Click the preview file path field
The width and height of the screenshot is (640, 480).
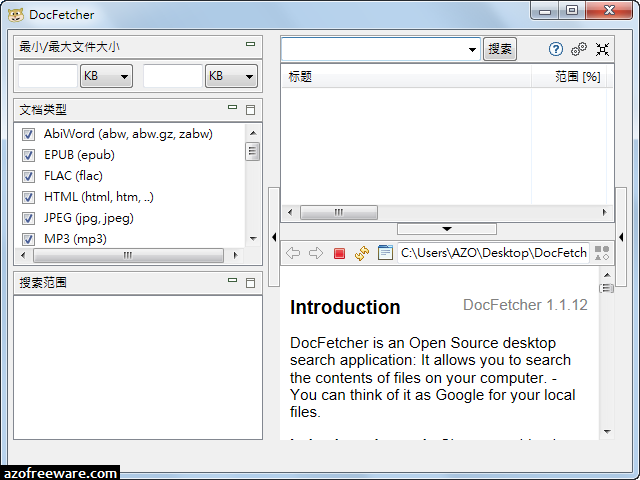click(493, 253)
